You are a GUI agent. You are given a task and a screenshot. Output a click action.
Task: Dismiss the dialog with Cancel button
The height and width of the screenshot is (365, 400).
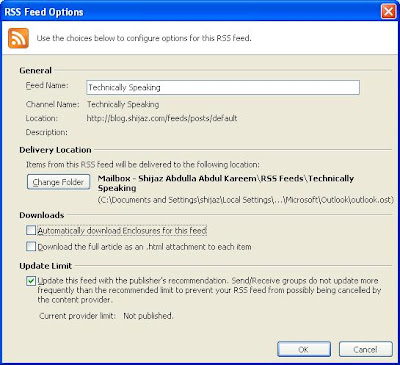pos(366,349)
